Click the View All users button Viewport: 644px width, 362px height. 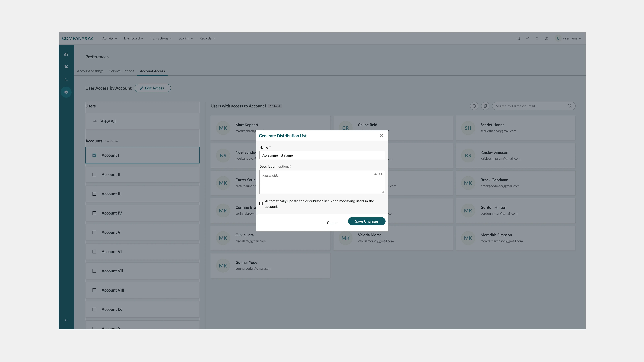pos(142,121)
